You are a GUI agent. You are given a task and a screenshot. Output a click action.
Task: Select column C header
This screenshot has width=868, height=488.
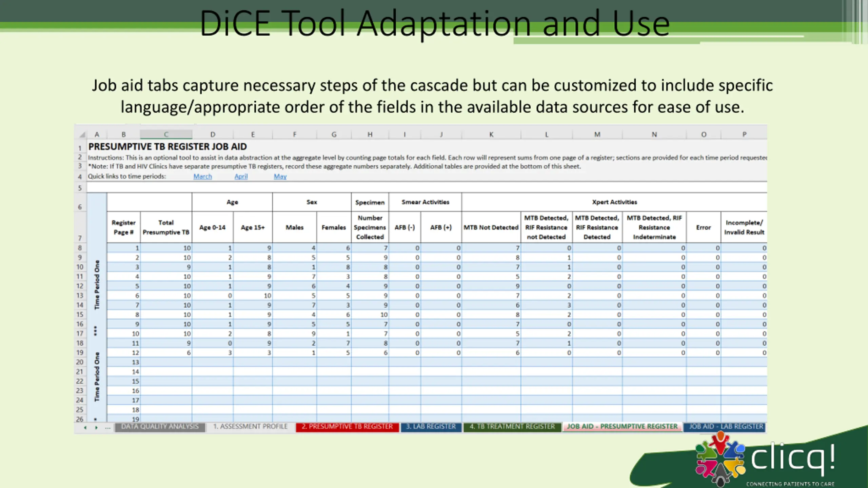(x=166, y=135)
